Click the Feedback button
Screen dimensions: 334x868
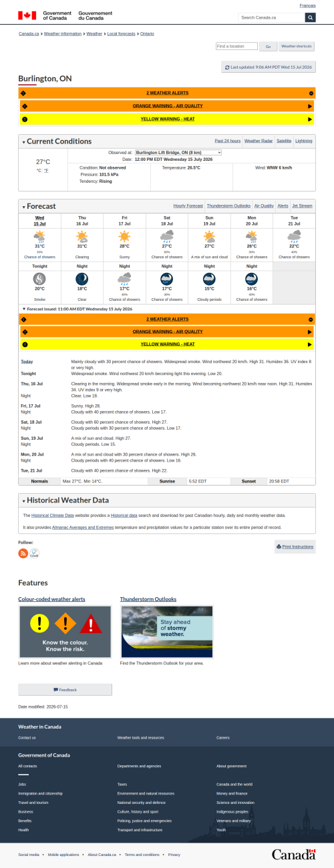[65, 690]
